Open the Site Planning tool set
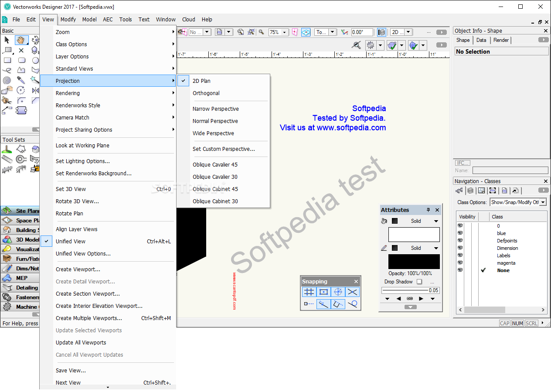The image size is (551, 392). coord(20,211)
